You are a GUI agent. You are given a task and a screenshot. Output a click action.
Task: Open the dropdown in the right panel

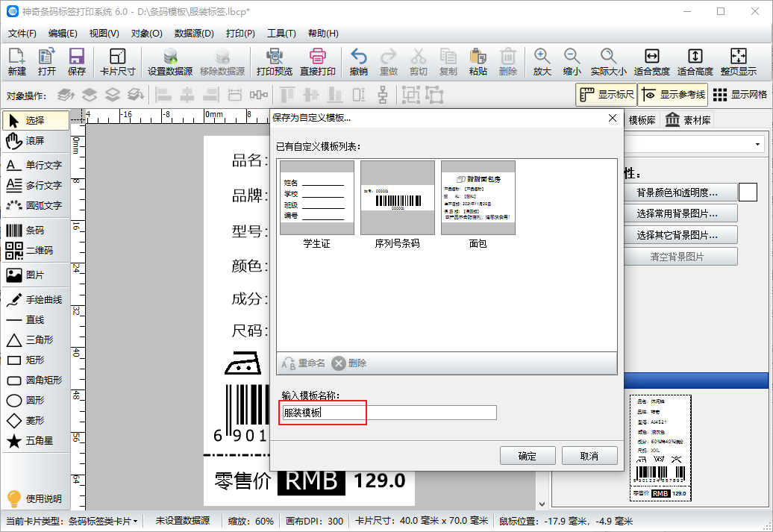pyautogui.click(x=758, y=144)
